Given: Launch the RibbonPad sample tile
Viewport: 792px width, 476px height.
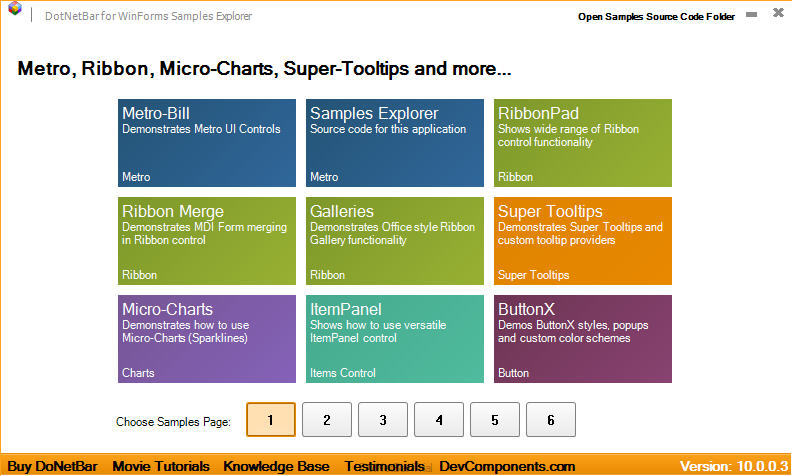Looking at the screenshot, I should pos(582,143).
